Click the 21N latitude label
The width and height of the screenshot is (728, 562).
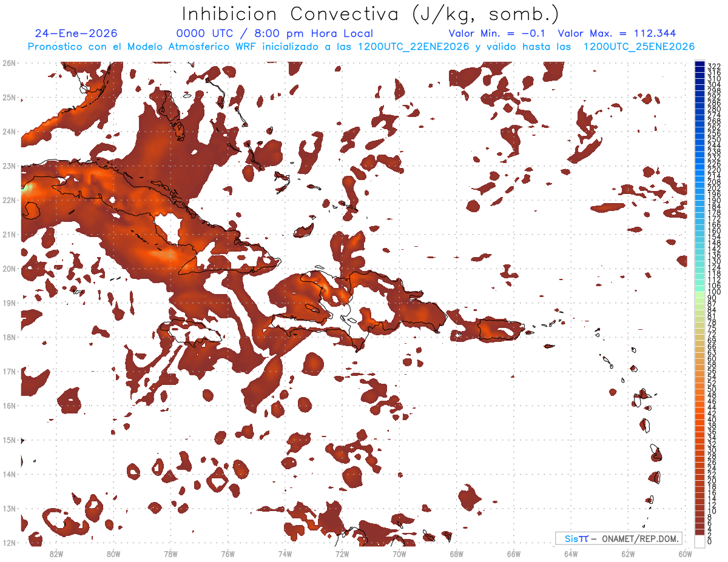click(x=10, y=235)
